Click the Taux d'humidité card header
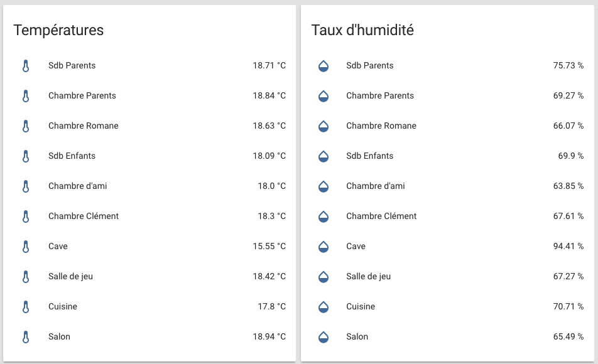The width and height of the screenshot is (598, 364). pos(362,30)
